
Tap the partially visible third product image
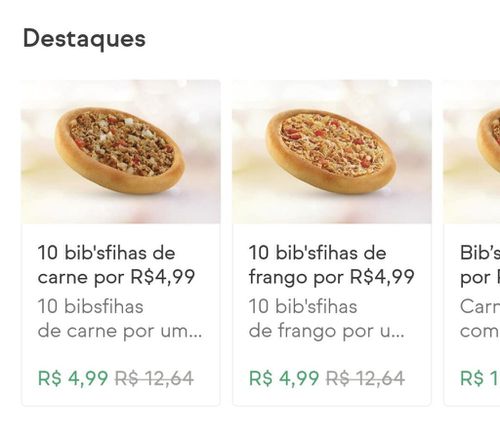472,152
